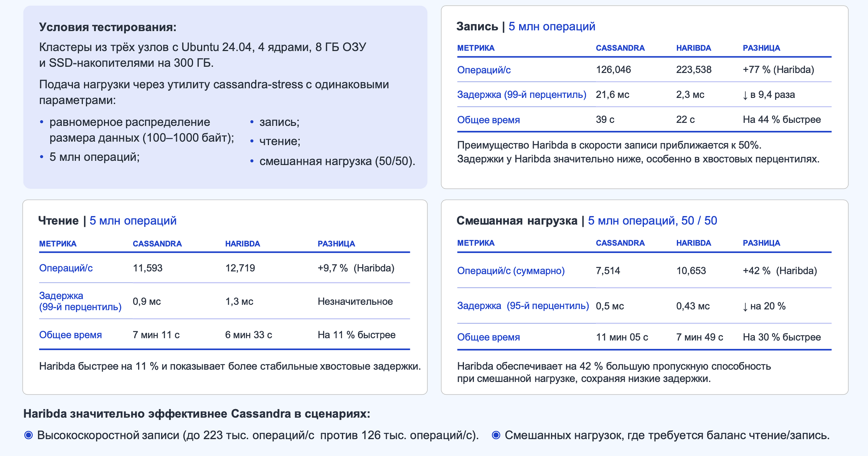The image size is (868, 456).
Task: Select the "Условия тестирования:" heading
Action: click(108, 27)
